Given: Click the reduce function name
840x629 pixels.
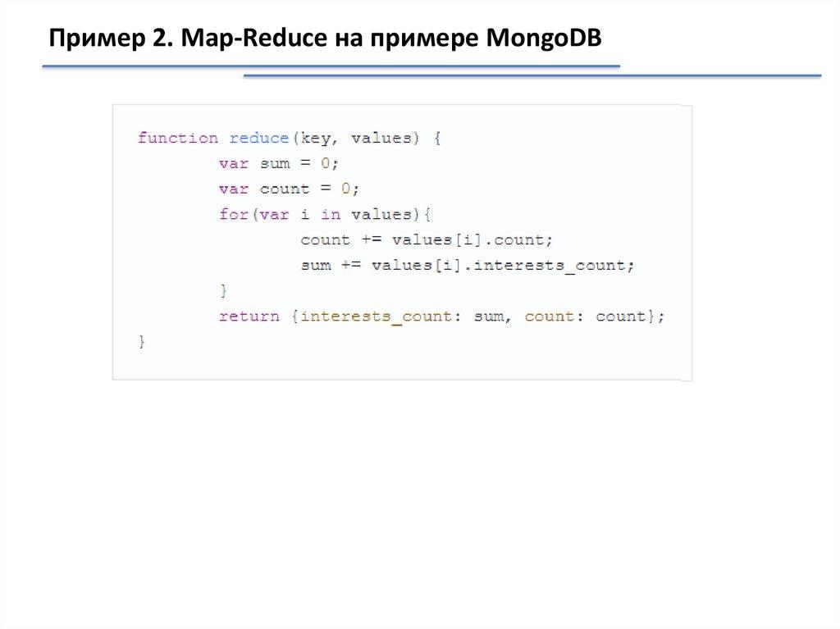Looking at the screenshot, I should coord(259,138).
